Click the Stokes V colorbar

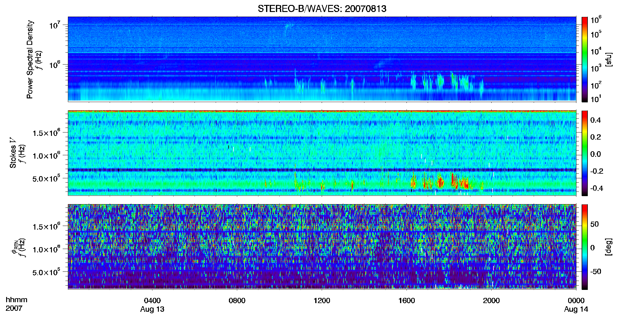point(585,153)
